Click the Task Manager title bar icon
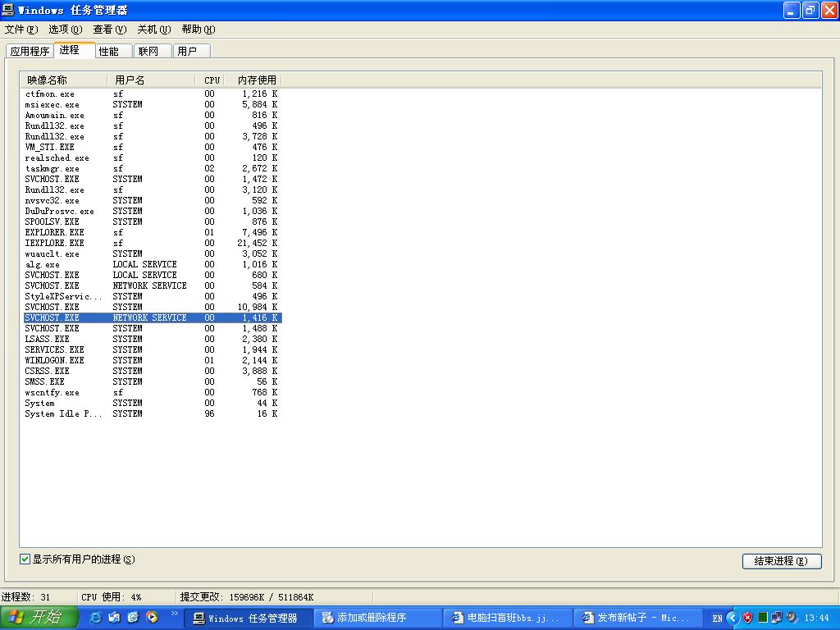Screen dimensions: 840x630 click(8, 10)
